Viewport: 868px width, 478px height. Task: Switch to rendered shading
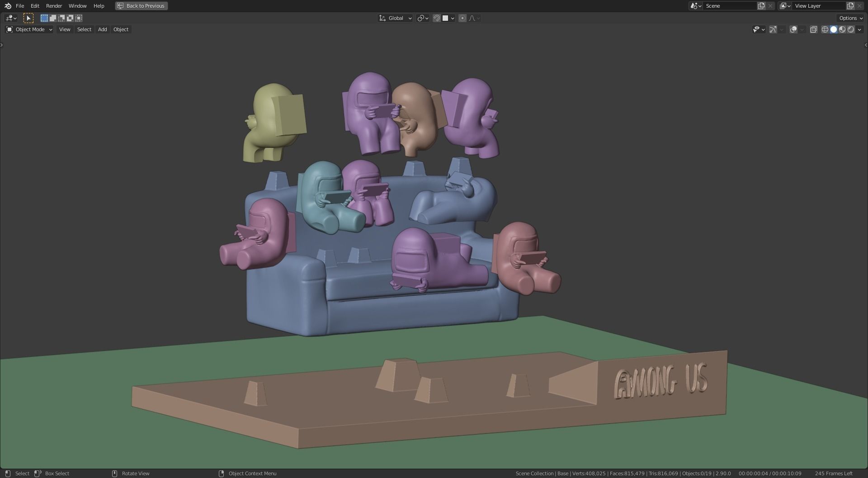851,29
